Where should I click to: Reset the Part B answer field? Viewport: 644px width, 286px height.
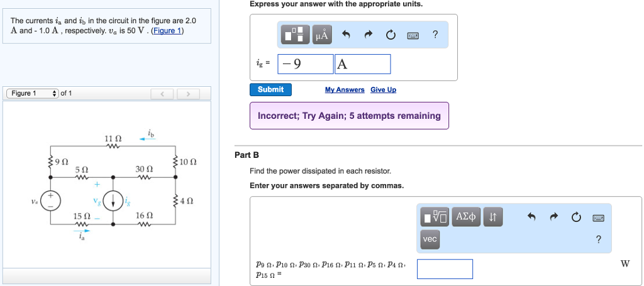pyautogui.click(x=576, y=217)
